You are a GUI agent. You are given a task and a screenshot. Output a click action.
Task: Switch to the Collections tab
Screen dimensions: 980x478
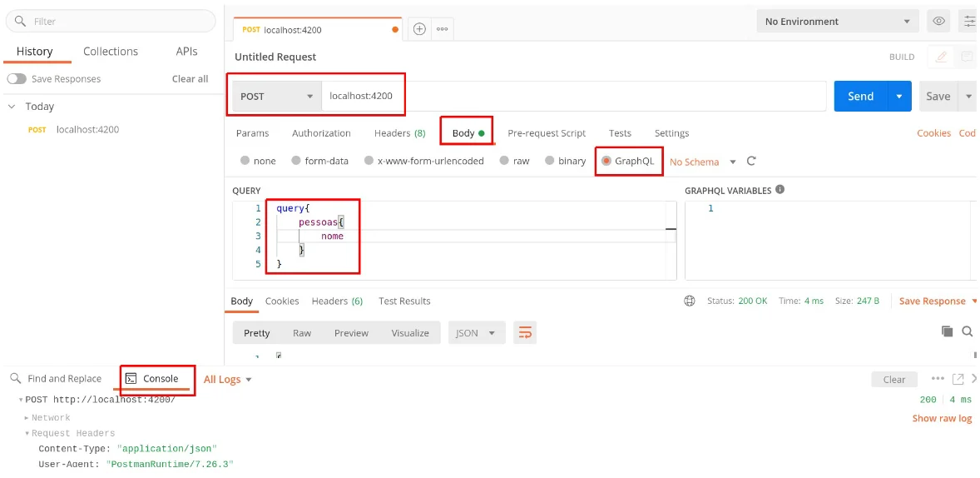(111, 52)
